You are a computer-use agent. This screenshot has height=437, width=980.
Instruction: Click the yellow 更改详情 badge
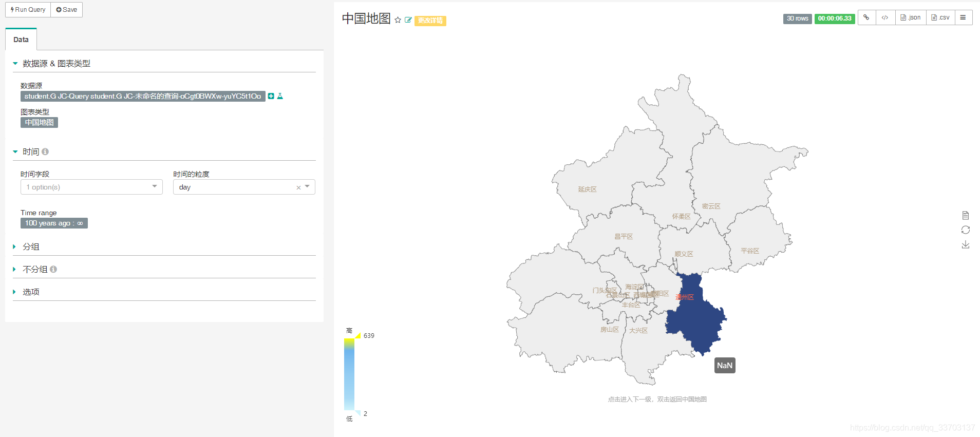(430, 21)
